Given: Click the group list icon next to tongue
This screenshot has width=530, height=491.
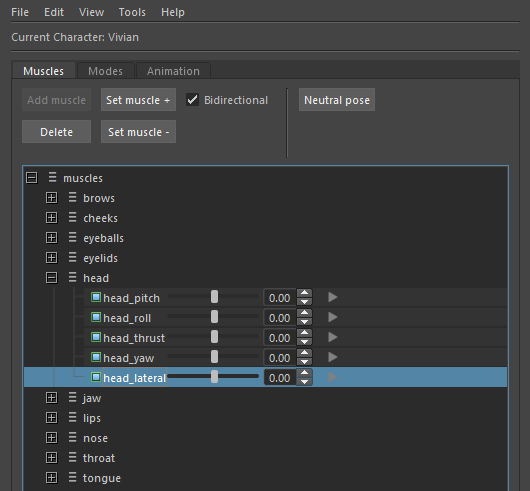Looking at the screenshot, I should coord(72,477).
